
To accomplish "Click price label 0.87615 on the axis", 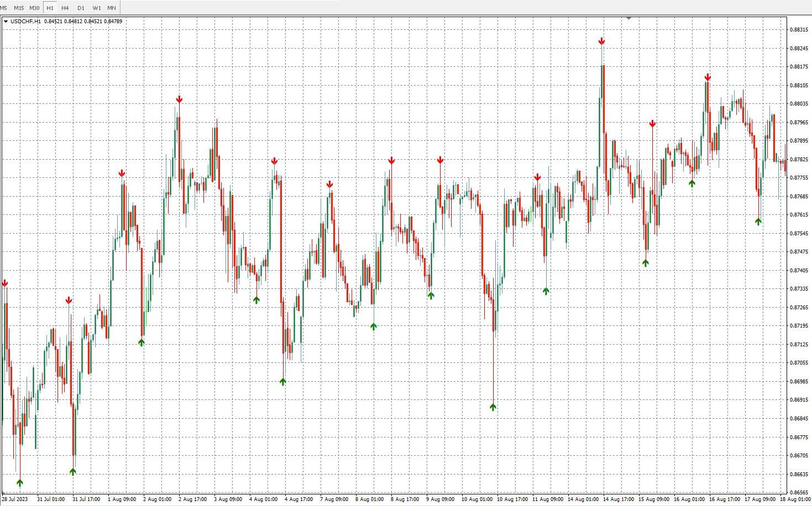I will (x=798, y=215).
